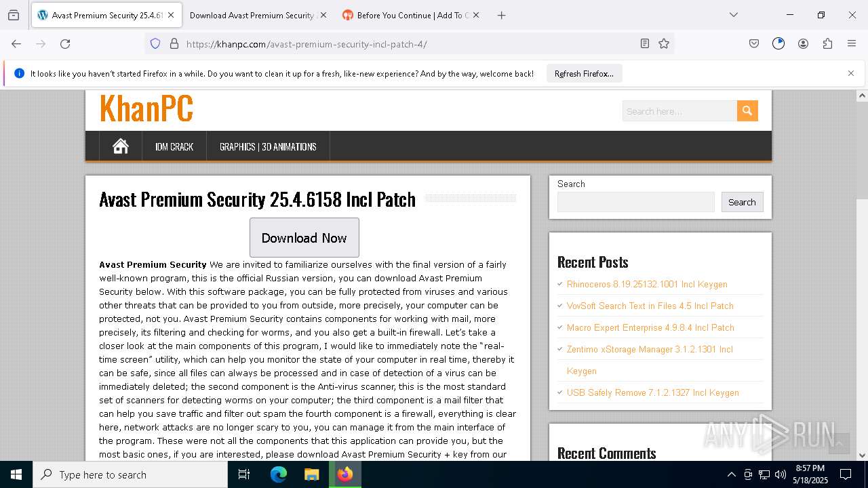Reload the page with refresh icon
The image size is (868, 488).
[x=65, y=43]
